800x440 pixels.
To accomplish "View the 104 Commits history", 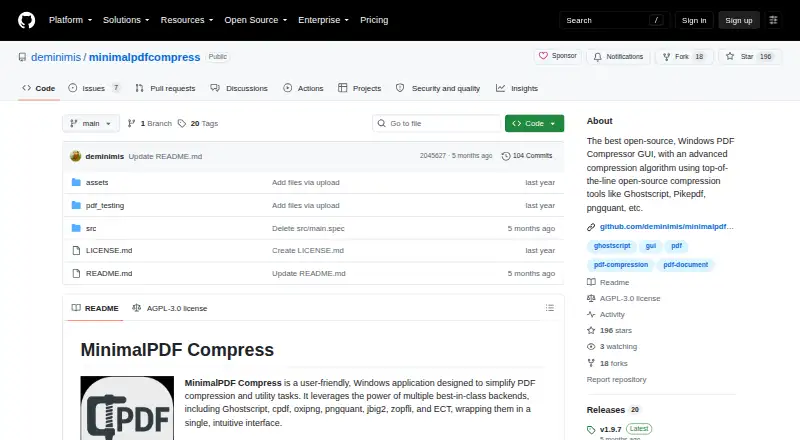I will coord(527,156).
